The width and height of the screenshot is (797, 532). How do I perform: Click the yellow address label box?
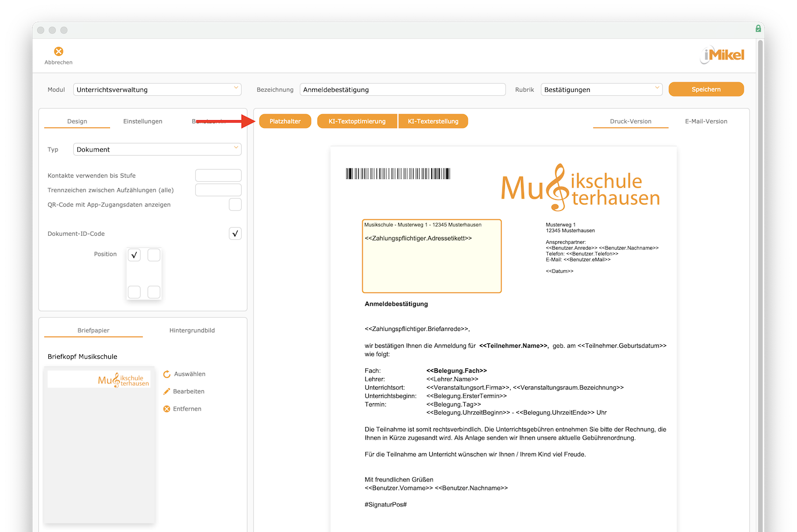[x=432, y=256]
